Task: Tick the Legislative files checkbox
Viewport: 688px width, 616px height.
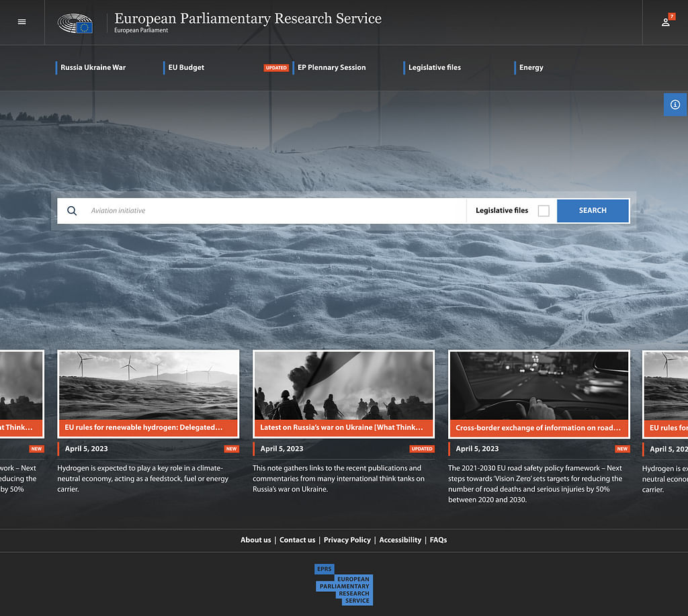Action: (x=544, y=211)
